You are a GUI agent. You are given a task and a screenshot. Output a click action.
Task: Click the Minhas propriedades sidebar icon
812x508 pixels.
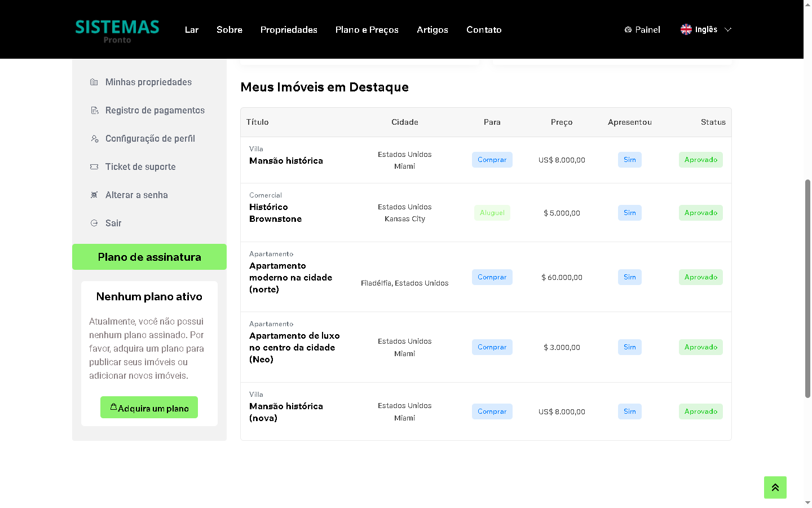(94, 82)
